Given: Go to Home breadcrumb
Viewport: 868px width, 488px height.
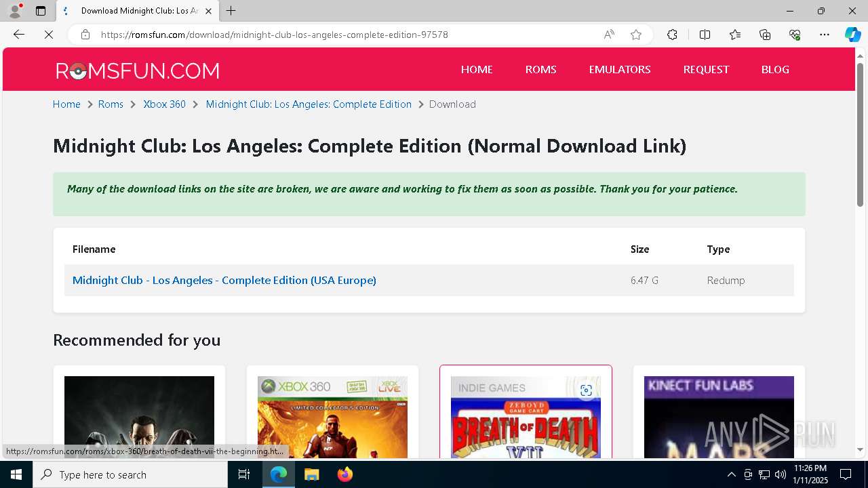Looking at the screenshot, I should click(x=66, y=104).
